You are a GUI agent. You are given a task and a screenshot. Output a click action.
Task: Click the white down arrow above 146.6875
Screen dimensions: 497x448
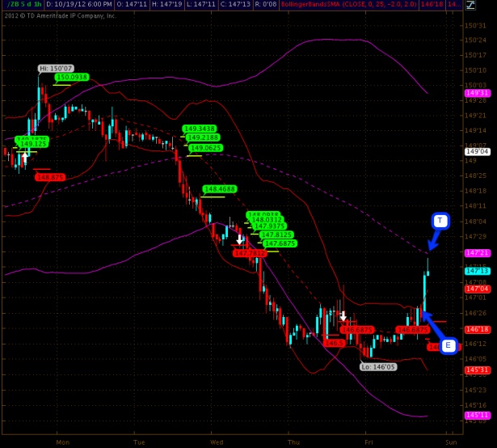click(x=343, y=316)
